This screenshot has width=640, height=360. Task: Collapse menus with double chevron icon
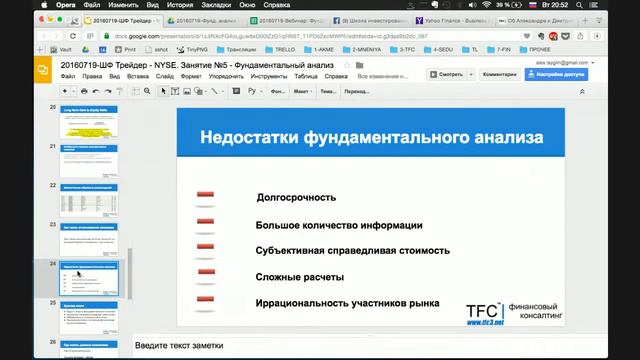(x=582, y=92)
